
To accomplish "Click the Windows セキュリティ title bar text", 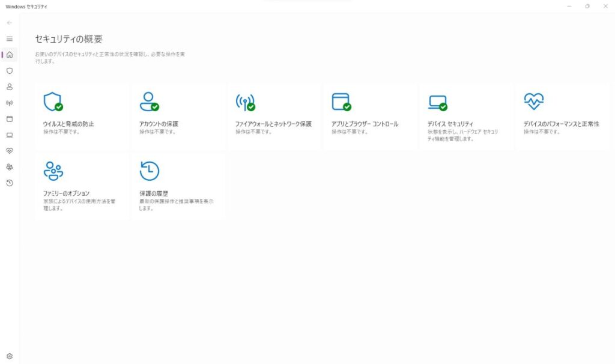I will coord(26,7).
